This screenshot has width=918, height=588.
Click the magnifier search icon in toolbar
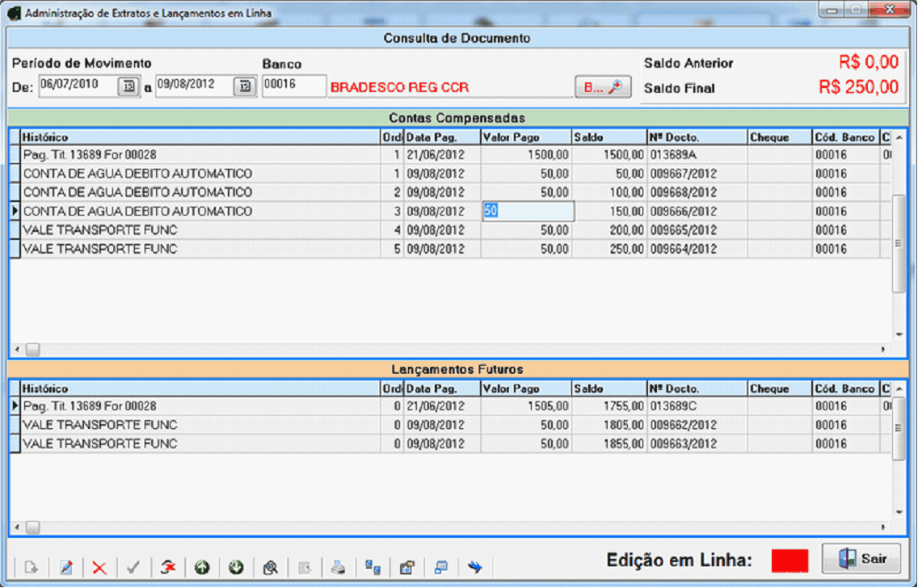coord(271,567)
